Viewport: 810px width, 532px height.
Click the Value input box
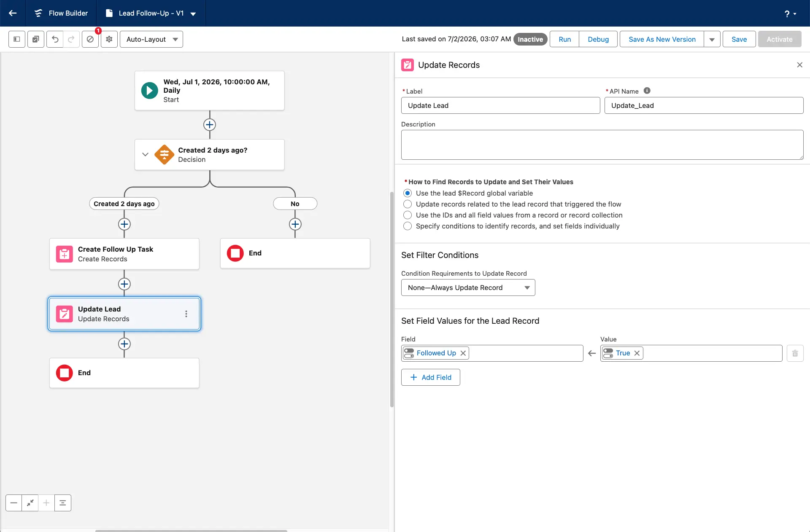(x=691, y=353)
